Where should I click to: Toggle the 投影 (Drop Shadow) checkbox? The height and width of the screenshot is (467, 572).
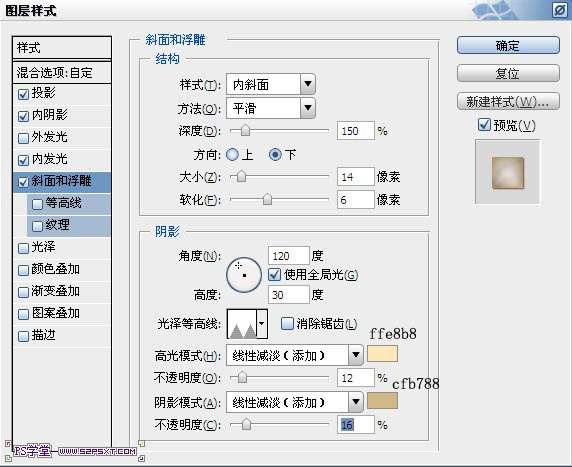(x=23, y=94)
